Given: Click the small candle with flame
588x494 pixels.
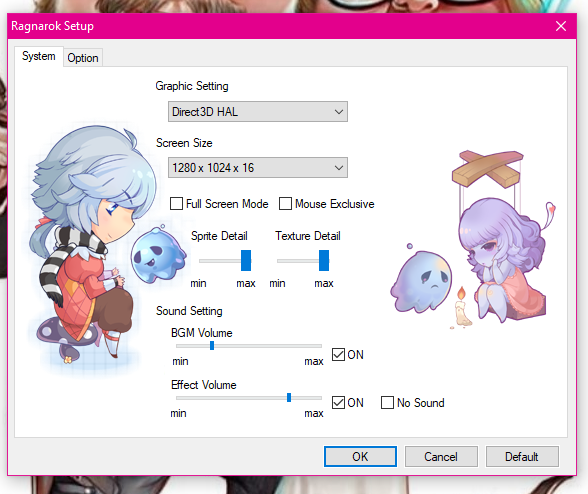Looking at the screenshot, I should tap(462, 308).
